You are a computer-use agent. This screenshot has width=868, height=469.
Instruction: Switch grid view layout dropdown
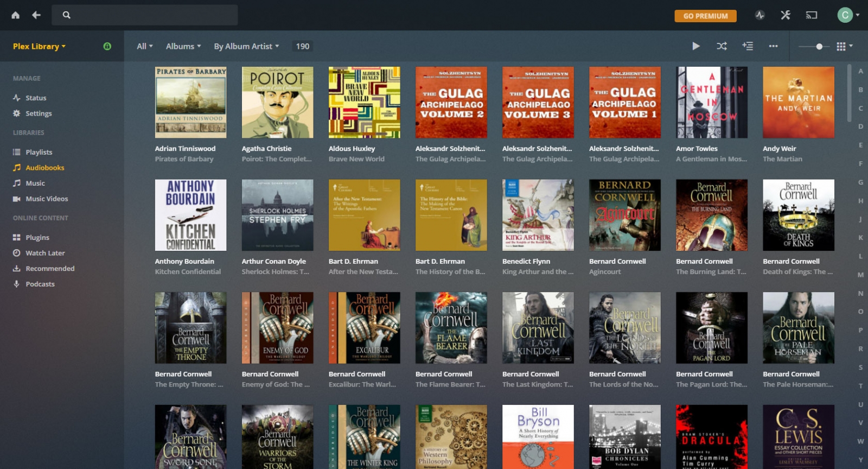[844, 46]
